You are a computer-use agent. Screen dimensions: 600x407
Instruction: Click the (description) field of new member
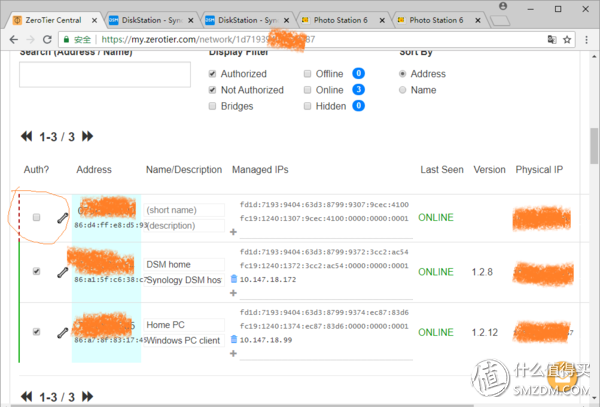tap(184, 226)
